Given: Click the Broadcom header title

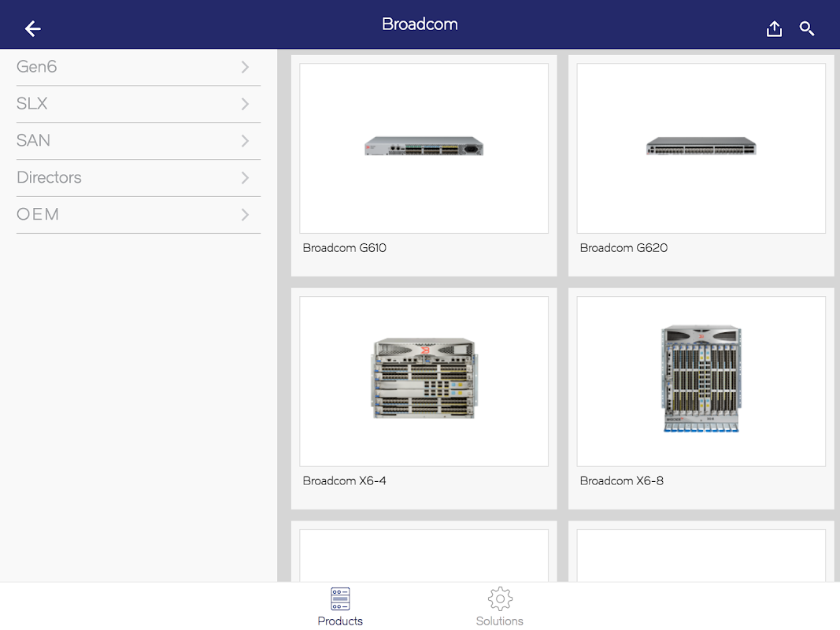Looking at the screenshot, I should [x=420, y=24].
